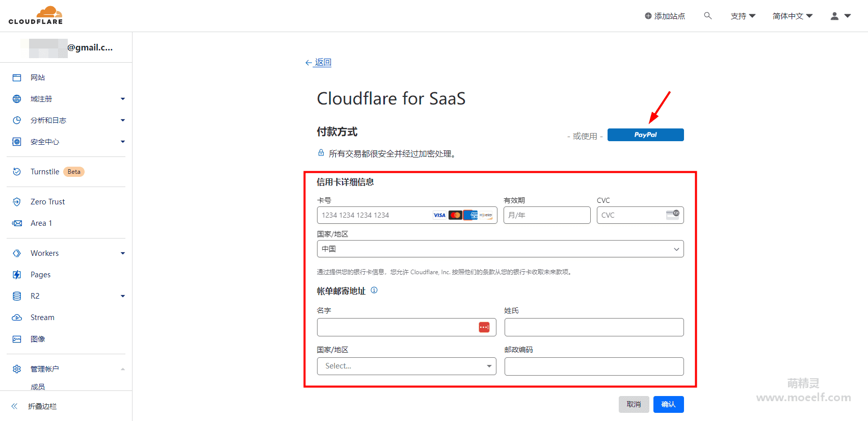Image resolution: width=868 pixels, height=421 pixels.
Task: Pay with the PayPal button
Action: [645, 135]
